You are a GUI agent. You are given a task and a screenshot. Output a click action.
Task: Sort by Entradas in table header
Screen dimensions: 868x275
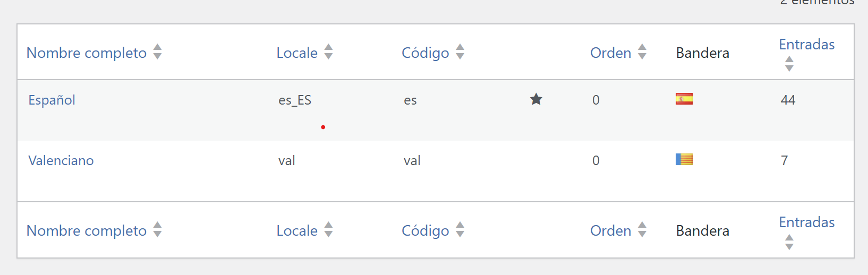coord(806,45)
